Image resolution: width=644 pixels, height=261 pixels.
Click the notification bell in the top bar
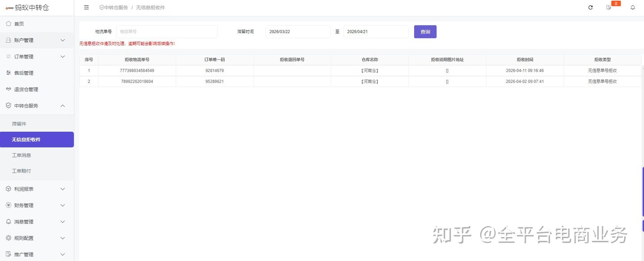(x=633, y=8)
